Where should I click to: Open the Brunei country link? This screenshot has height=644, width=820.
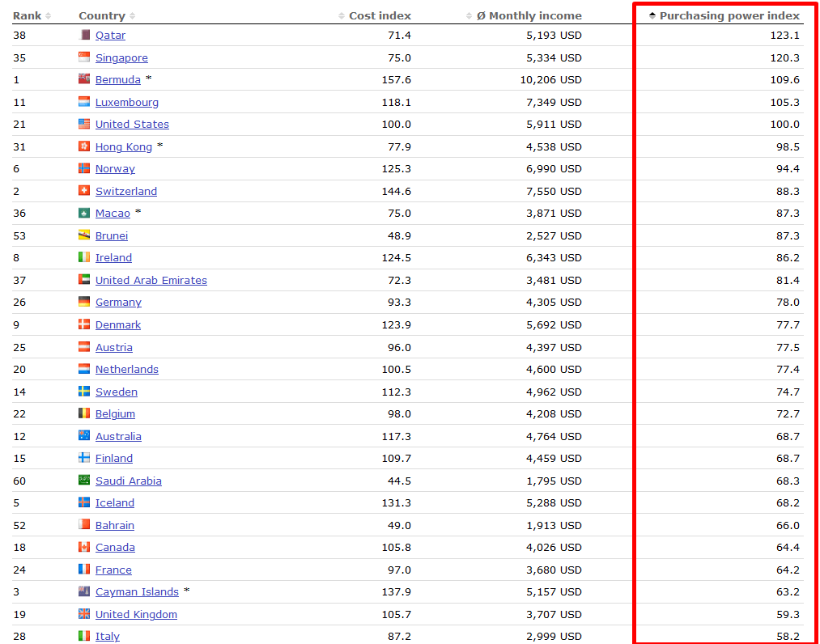click(x=112, y=235)
